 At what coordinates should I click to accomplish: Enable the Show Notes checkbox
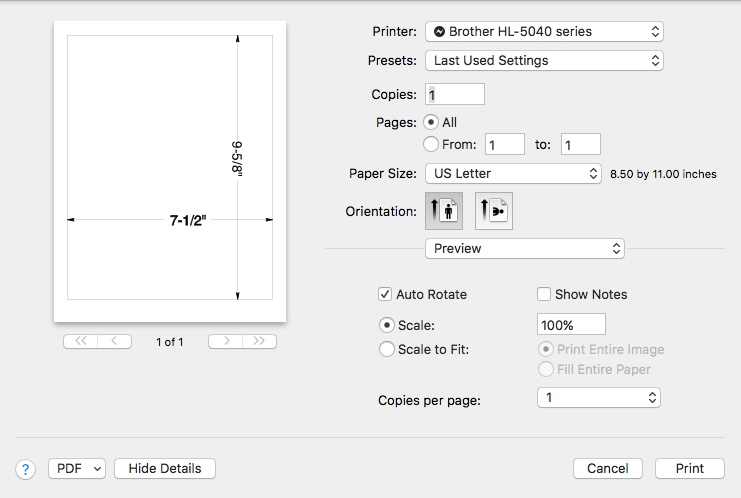(x=544, y=294)
